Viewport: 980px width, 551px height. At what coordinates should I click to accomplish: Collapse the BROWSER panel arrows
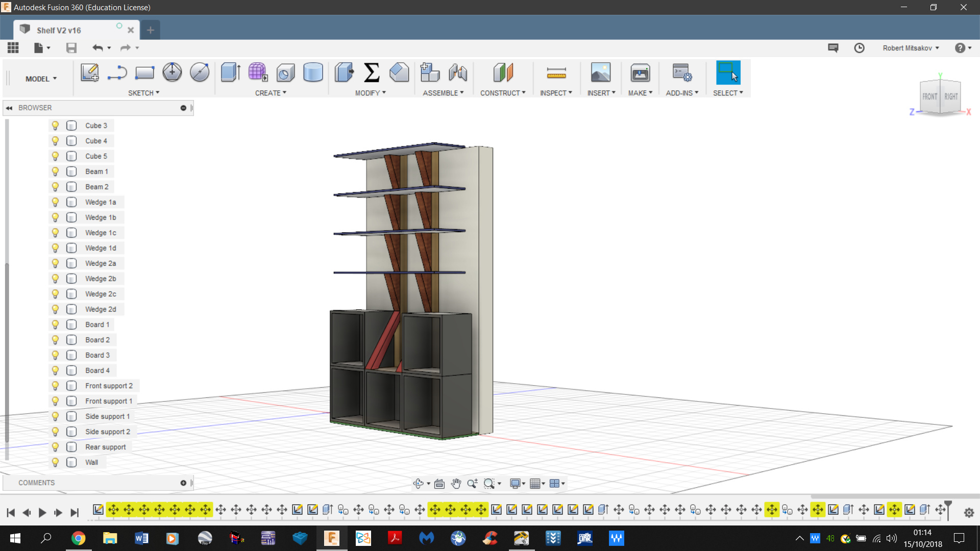[x=9, y=108]
